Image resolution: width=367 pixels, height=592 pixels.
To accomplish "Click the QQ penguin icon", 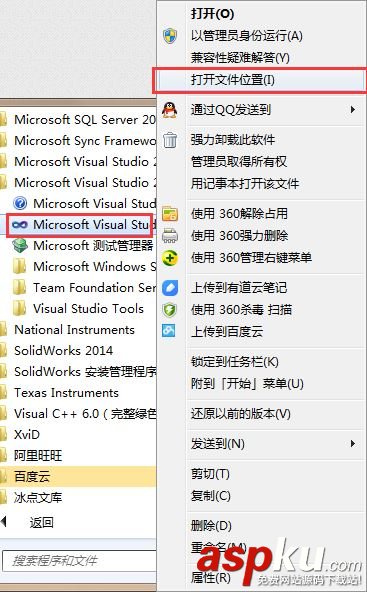I will (170, 110).
